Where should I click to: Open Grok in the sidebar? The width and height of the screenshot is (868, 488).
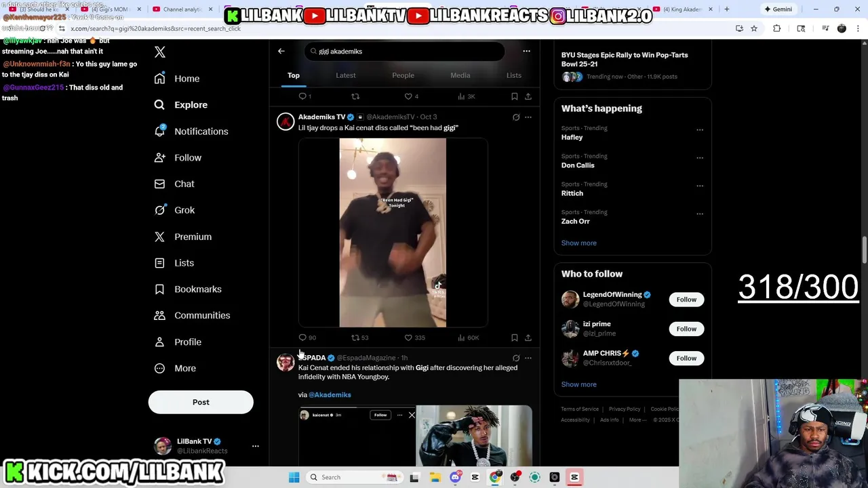click(x=174, y=210)
